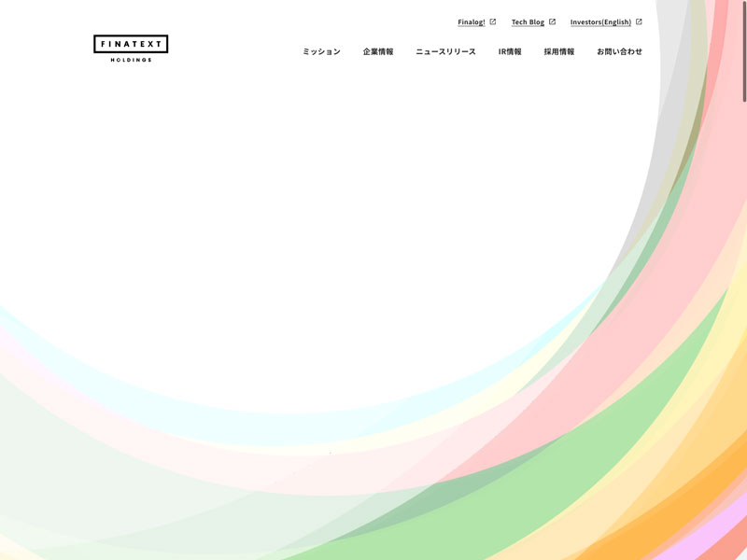Select 企業情報 in the navigation
This screenshot has height=560, width=747.
click(378, 51)
